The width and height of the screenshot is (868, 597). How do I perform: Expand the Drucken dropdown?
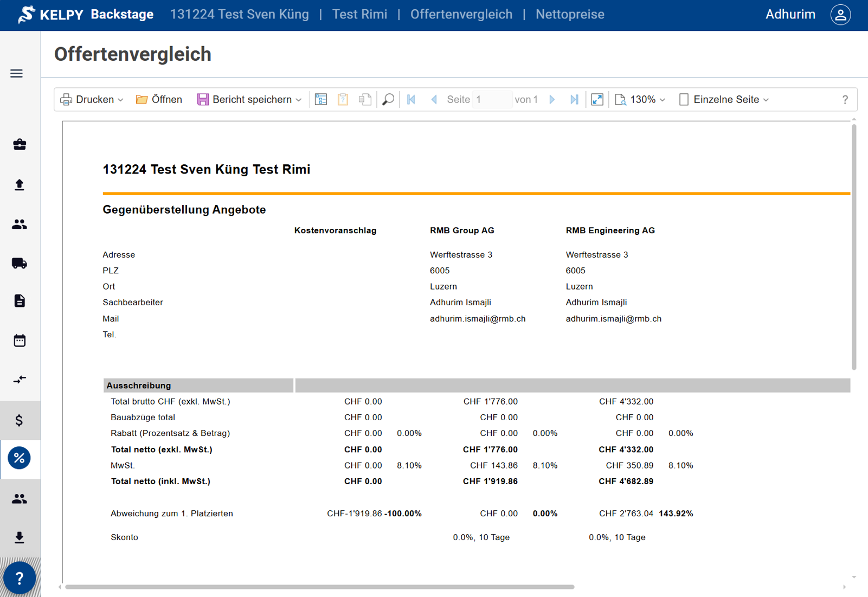click(x=92, y=100)
